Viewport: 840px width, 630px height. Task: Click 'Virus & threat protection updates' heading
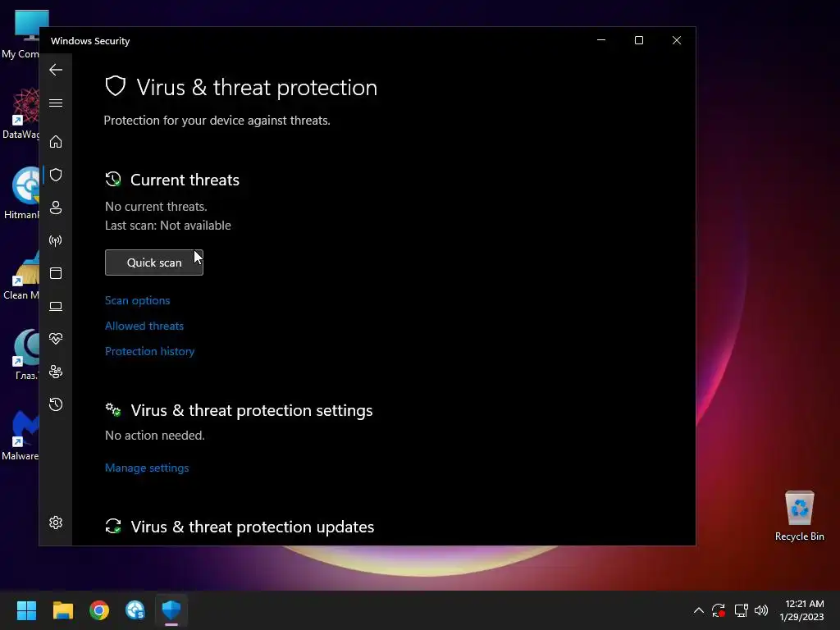pos(253,527)
